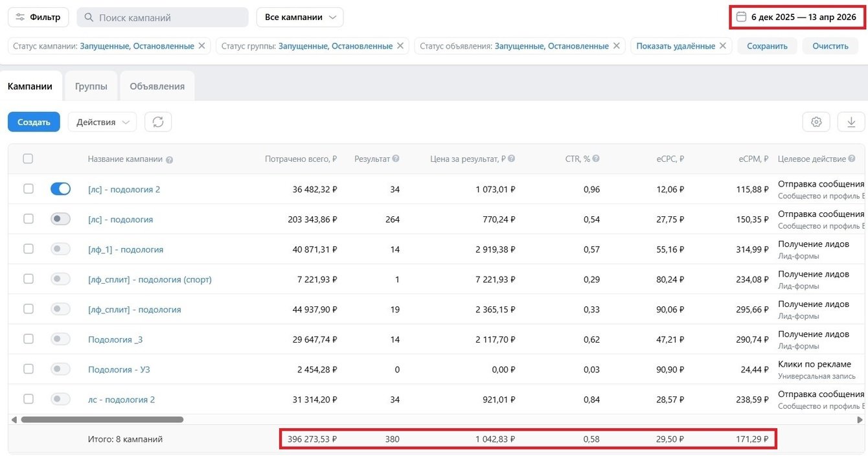The image size is (868, 456).
Task: Remove the 'Показать удалённые' filter chip
Action: [x=723, y=46]
